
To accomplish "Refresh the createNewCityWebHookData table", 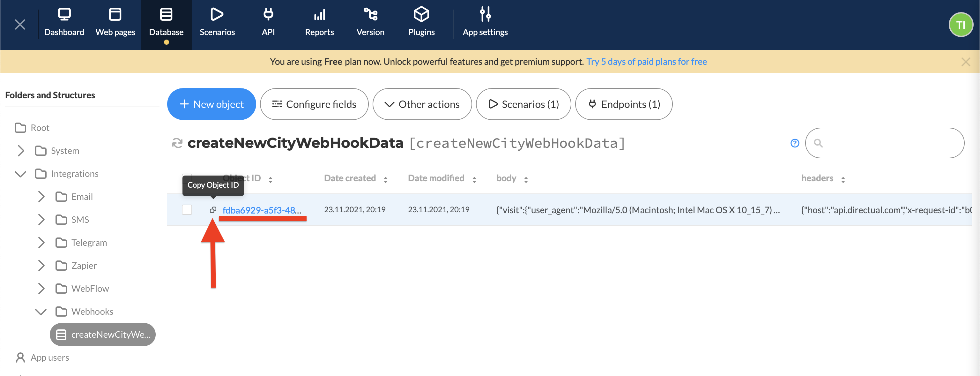I will pos(177,143).
